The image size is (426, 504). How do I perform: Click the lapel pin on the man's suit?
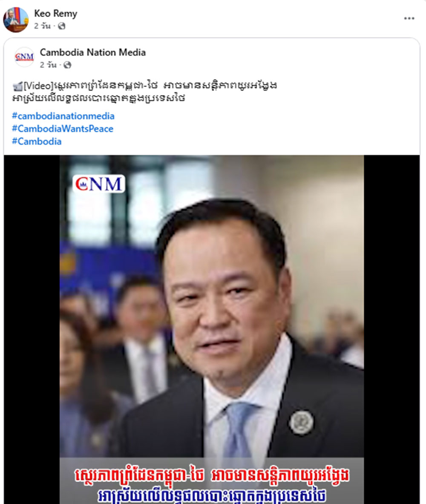coord(301,422)
